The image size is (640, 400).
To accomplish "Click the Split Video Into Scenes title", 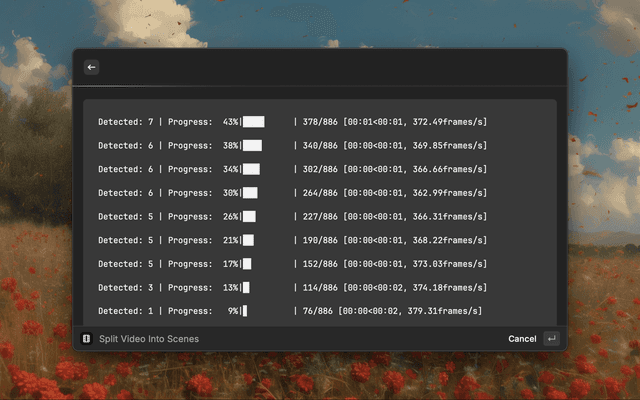I will point(148,339).
